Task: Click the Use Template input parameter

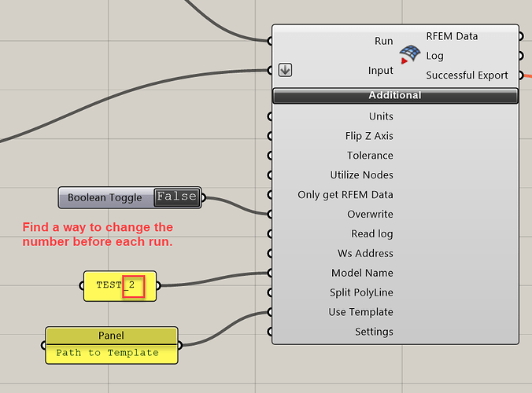Action: pos(360,312)
